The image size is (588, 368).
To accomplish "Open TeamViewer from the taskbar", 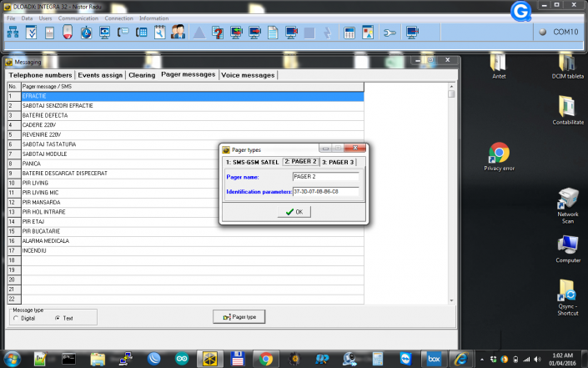I will click(405, 359).
